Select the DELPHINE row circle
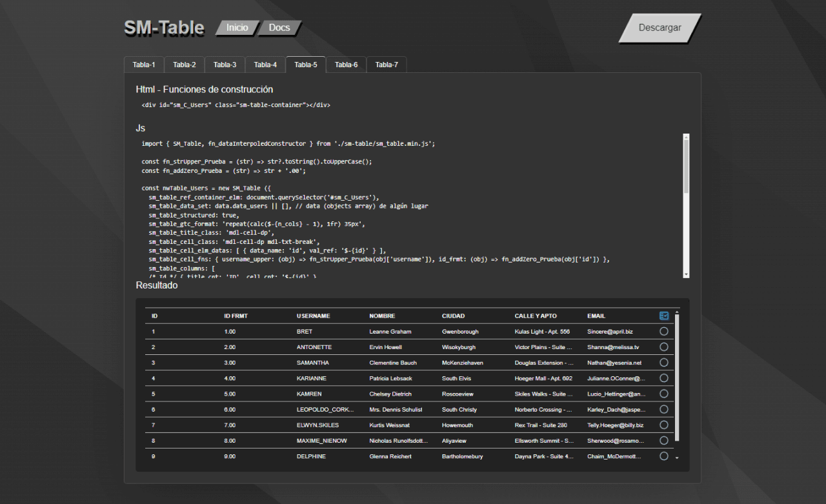This screenshot has height=504, width=826. pos(663,456)
